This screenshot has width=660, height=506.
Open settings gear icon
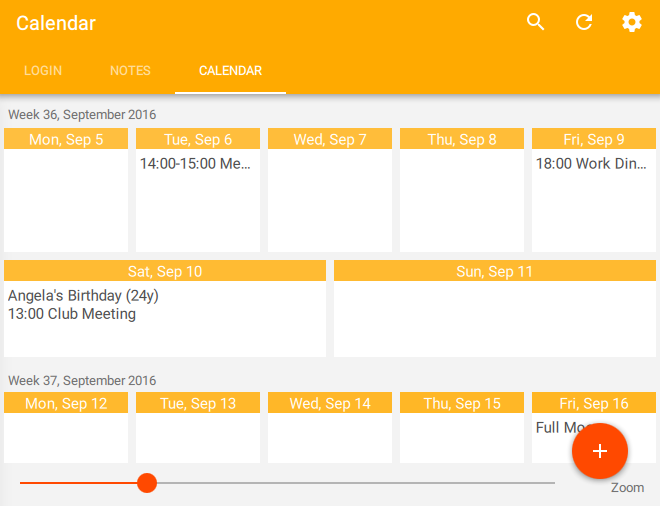click(632, 22)
